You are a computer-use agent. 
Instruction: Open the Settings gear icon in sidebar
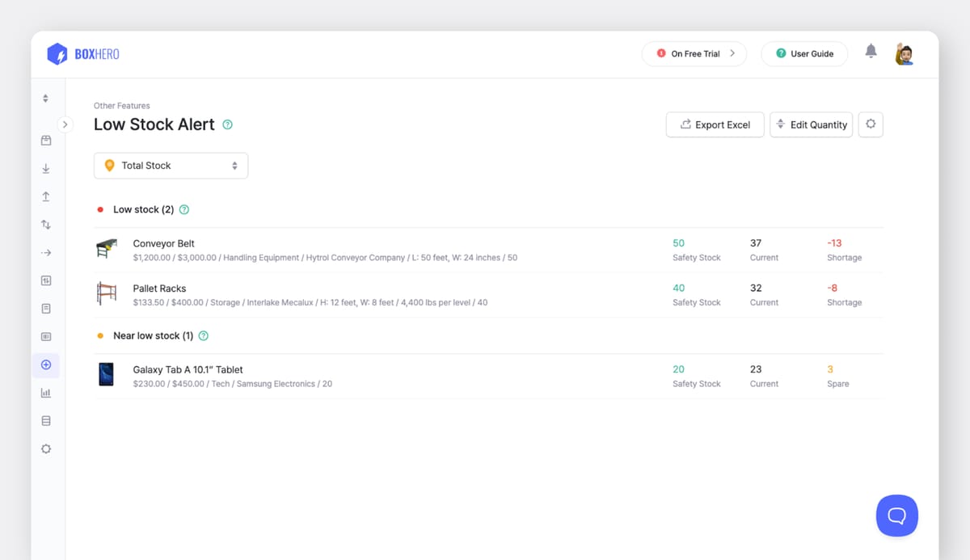[x=46, y=449]
